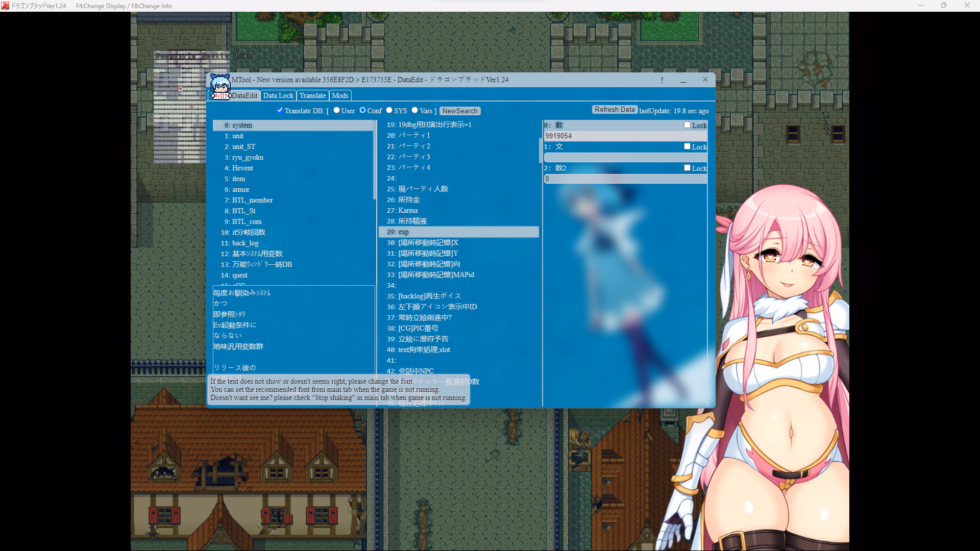
Task: Select '35: [backlog]再生ボイス' entry
Action: (458, 296)
